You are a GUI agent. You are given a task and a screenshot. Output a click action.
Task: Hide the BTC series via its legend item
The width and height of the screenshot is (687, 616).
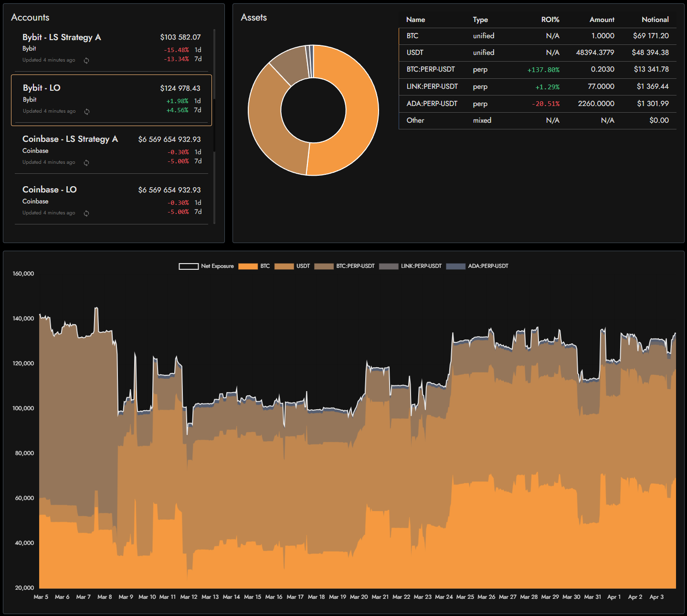[x=249, y=266]
